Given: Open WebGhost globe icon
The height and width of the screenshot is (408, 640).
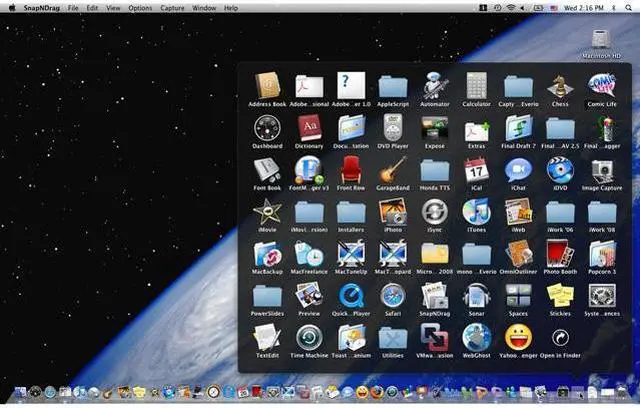Looking at the screenshot, I should coord(476,337).
